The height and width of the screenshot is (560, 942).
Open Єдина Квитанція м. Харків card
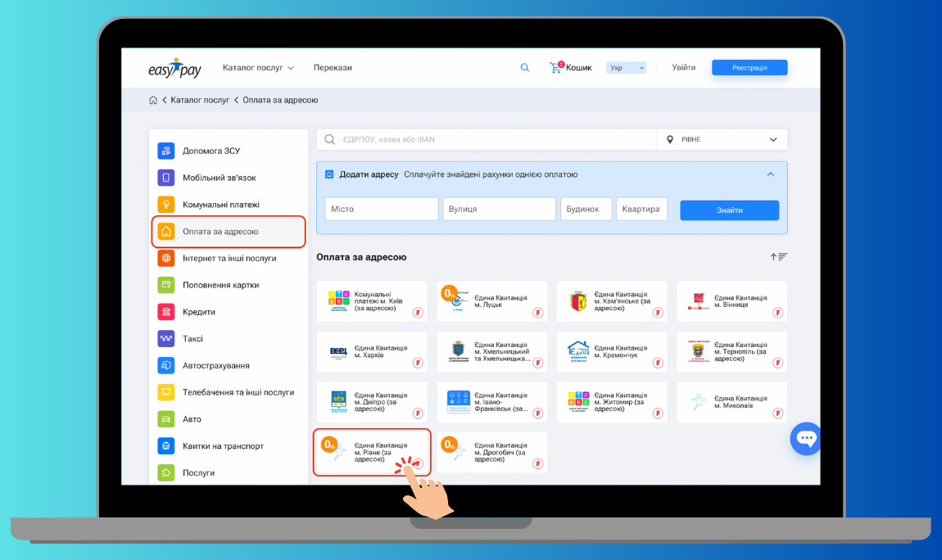[x=372, y=352]
